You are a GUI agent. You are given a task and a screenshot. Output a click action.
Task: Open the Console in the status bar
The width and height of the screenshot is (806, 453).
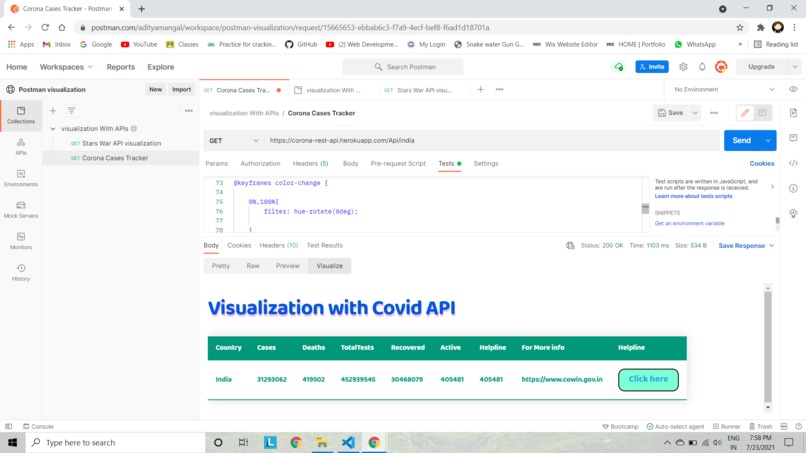click(38, 426)
